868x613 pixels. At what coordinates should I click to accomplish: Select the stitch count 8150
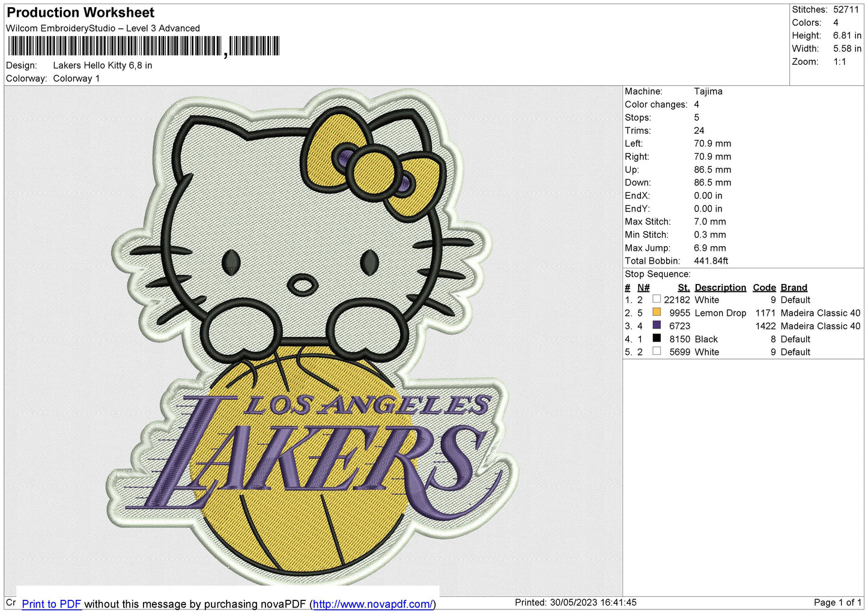680,339
